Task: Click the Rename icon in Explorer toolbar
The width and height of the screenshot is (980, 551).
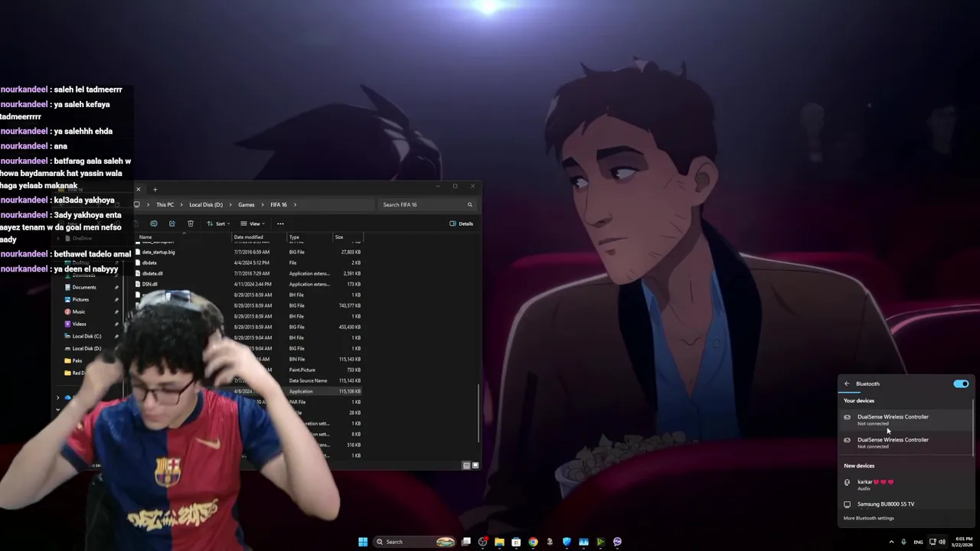Action: point(153,223)
